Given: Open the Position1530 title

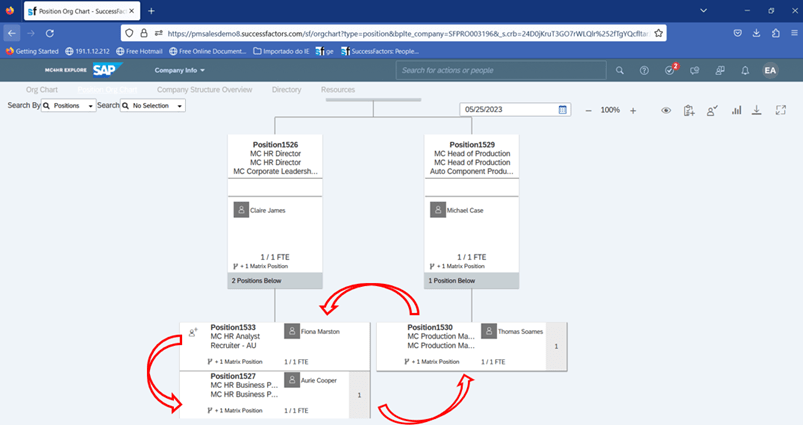Looking at the screenshot, I should coord(430,327).
